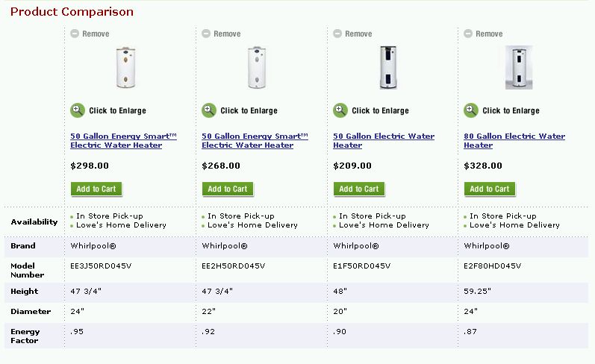Open the 50 Gallon Electric Water Heater link
This screenshot has width=595, height=364.
pyautogui.click(x=383, y=141)
